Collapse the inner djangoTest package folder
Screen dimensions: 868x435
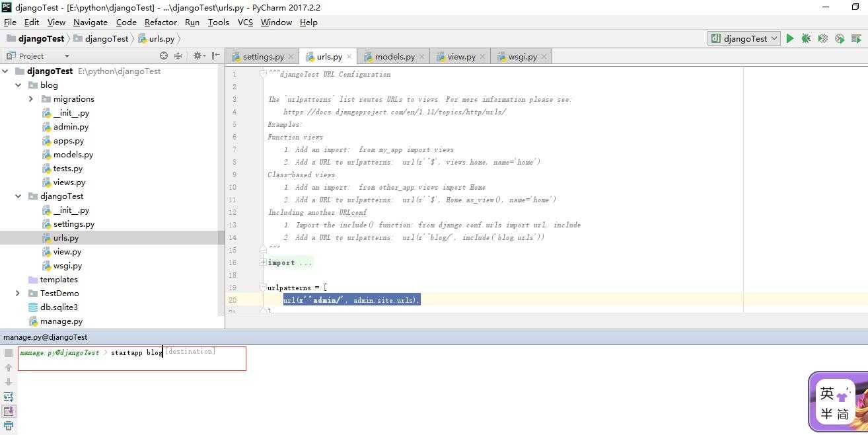[18, 196]
